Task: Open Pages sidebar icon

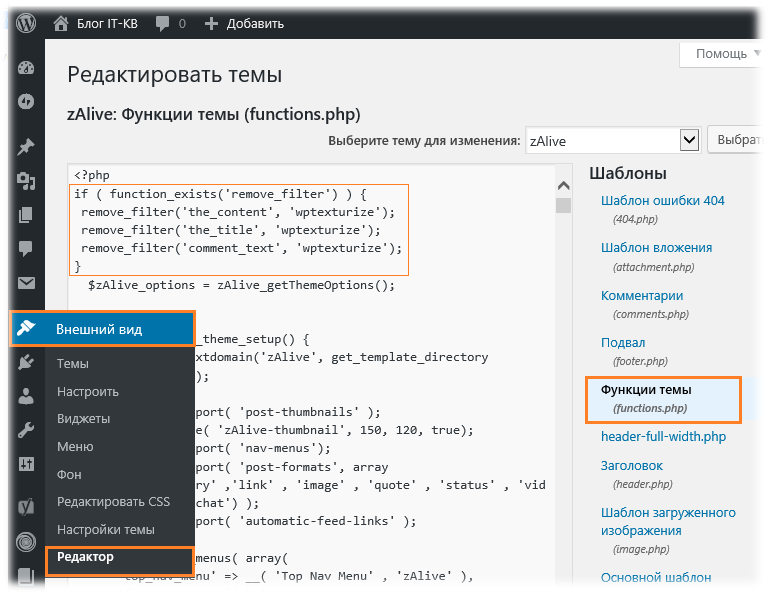Action: click(26, 215)
